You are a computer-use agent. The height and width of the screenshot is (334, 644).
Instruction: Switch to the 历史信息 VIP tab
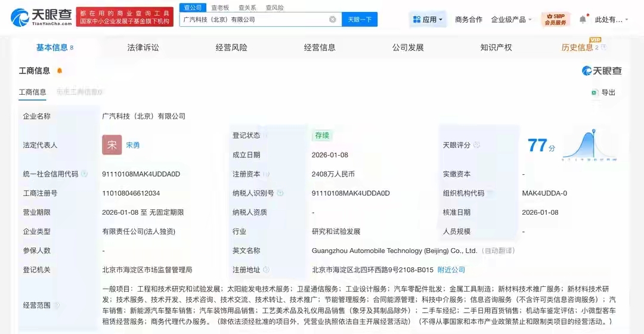pos(583,47)
